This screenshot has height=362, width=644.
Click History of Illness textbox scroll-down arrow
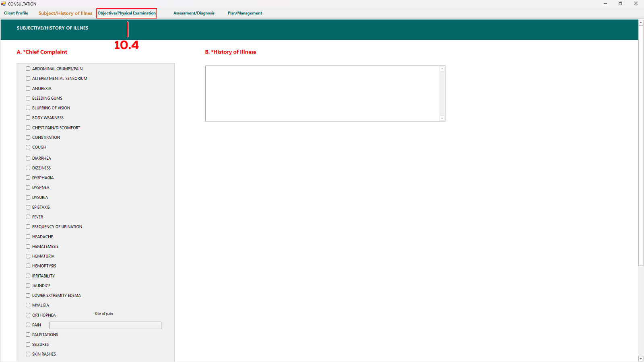coord(442,118)
